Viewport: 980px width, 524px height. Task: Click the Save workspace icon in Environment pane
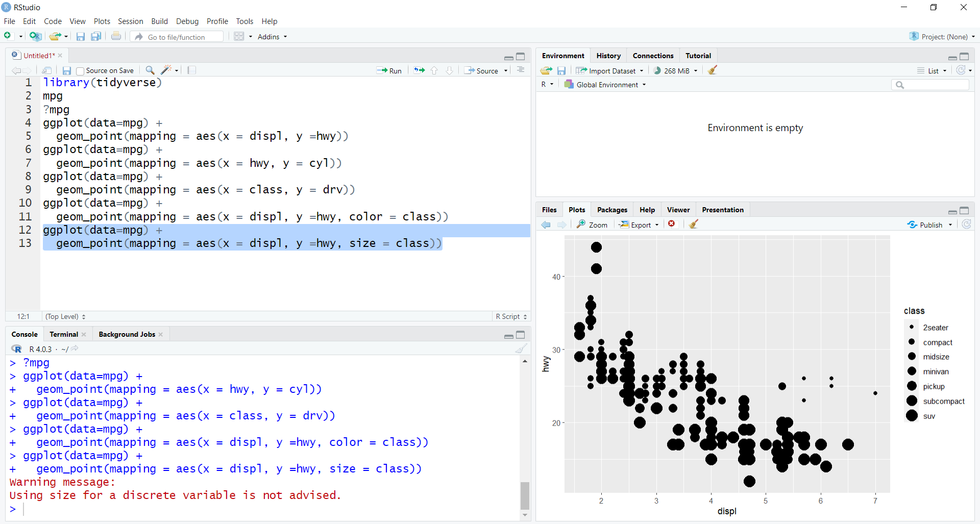[x=561, y=70]
